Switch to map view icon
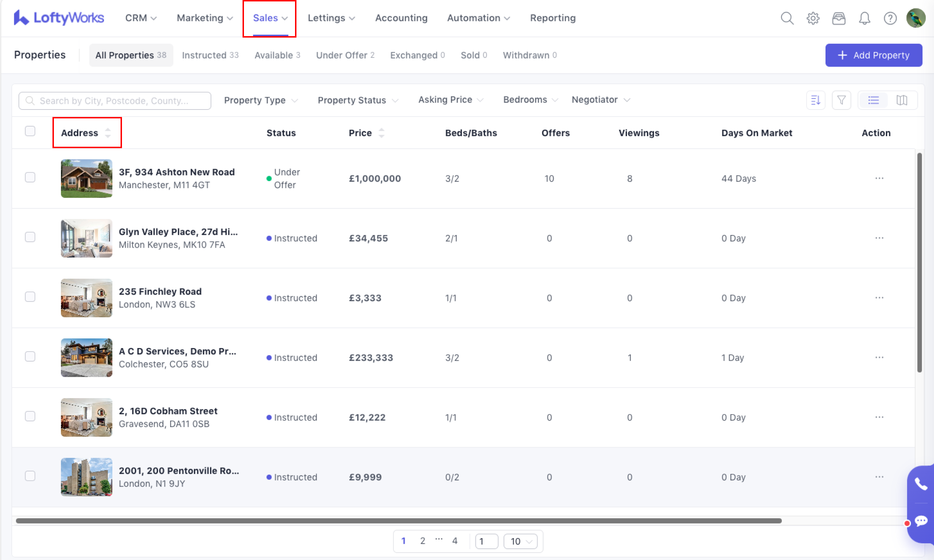The image size is (934, 560). (x=901, y=100)
